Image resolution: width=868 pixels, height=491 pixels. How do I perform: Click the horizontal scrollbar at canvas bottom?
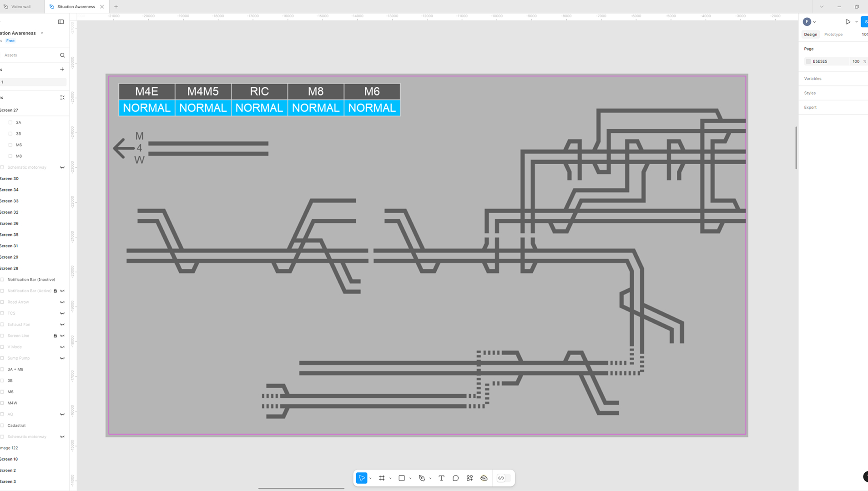tap(301, 488)
